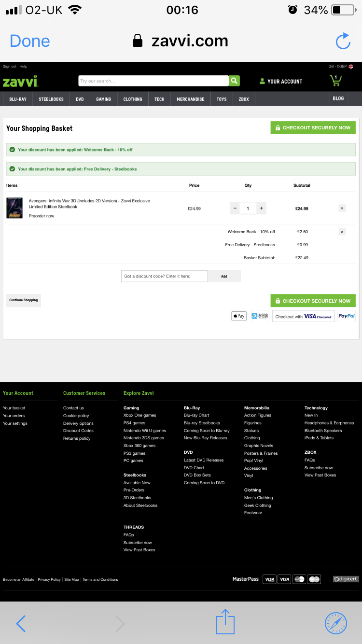Image resolution: width=362 pixels, height=644 pixels.
Task: Open the Contact us footer link
Action: pos(73,408)
